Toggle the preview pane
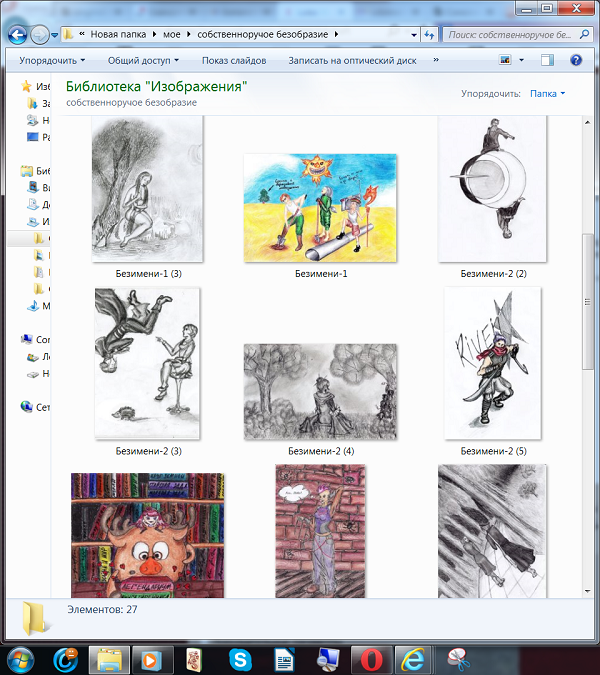The image size is (600, 675). [547, 60]
